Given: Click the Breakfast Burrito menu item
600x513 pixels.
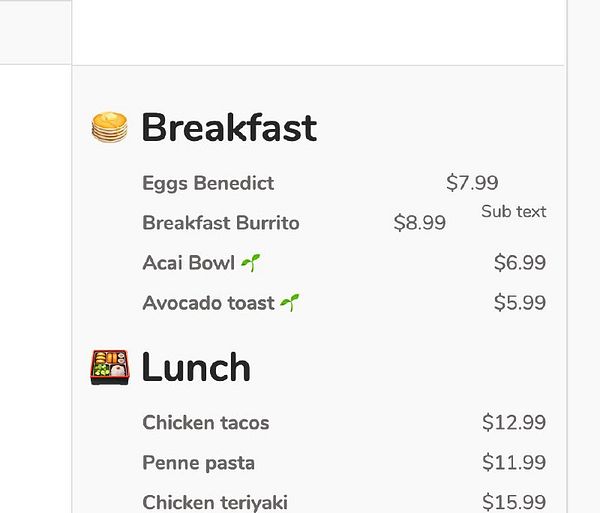Looking at the screenshot, I should pyautogui.click(x=221, y=223).
